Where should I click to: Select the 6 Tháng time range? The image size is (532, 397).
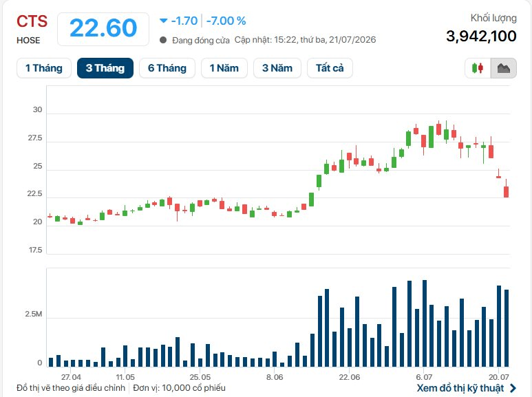(167, 68)
